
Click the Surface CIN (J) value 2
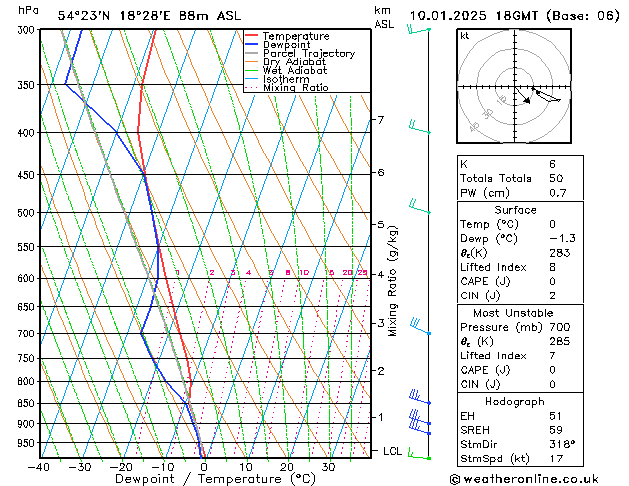click(x=552, y=296)
